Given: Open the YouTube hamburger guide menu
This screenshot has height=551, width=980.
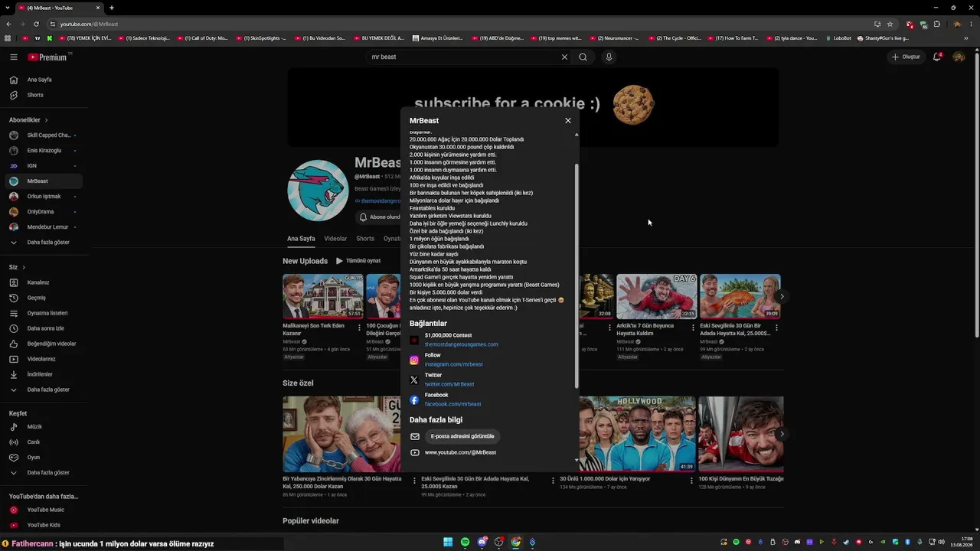Looking at the screenshot, I should click(x=13, y=57).
